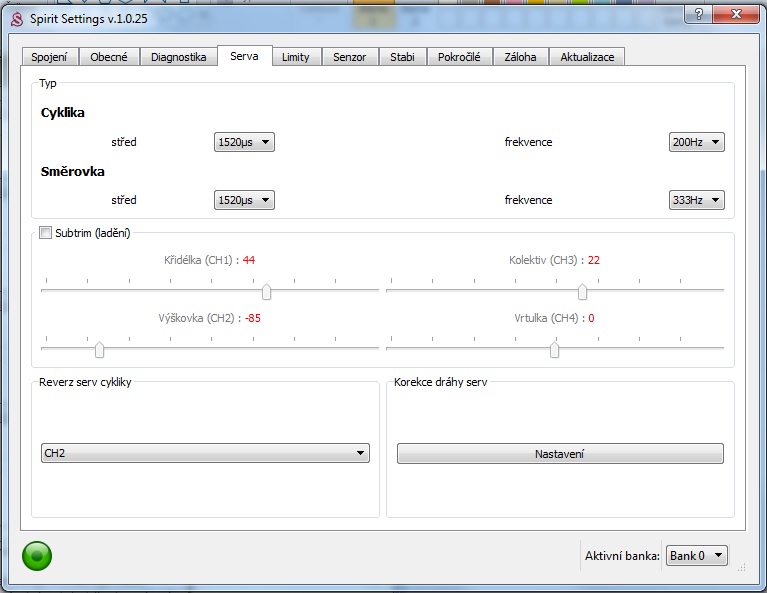
Task: Open the Cyklika střed 1520µs dropdown
Action: 244,142
